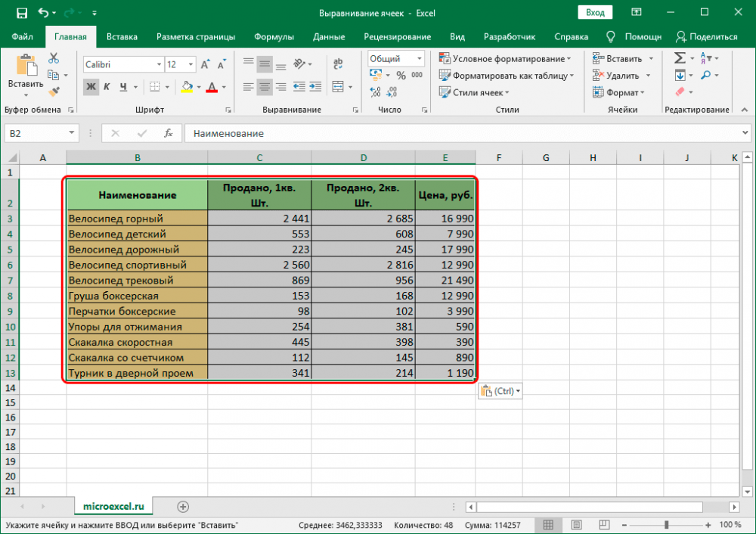Switch to Рецензирование tab

(x=398, y=36)
